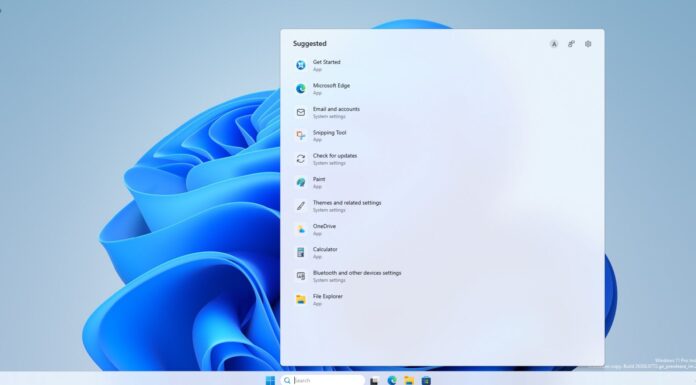Open the OneDrive cloud icon
696x385 pixels.
point(301,229)
